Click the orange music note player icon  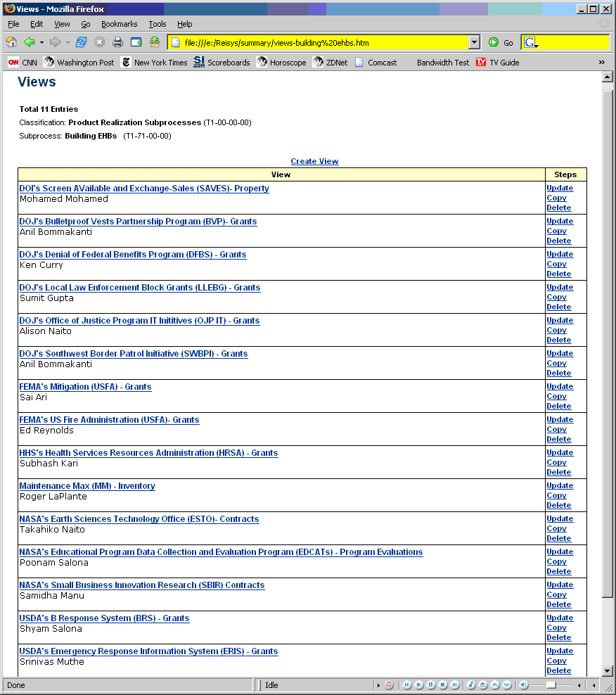389,685
